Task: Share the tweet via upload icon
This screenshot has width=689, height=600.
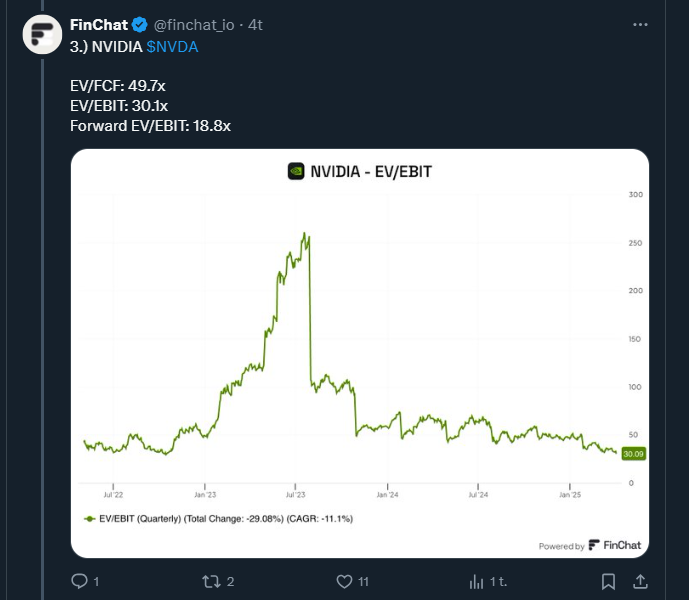Action: [640, 582]
